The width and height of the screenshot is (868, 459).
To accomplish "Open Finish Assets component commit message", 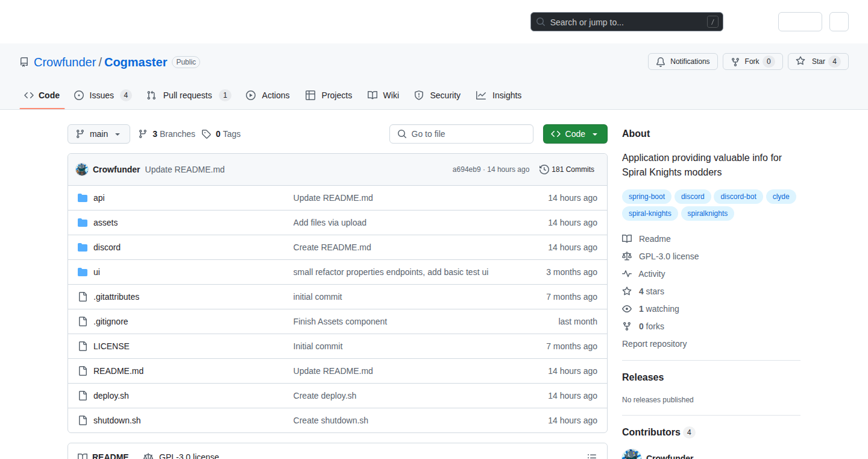I will 340,321.
